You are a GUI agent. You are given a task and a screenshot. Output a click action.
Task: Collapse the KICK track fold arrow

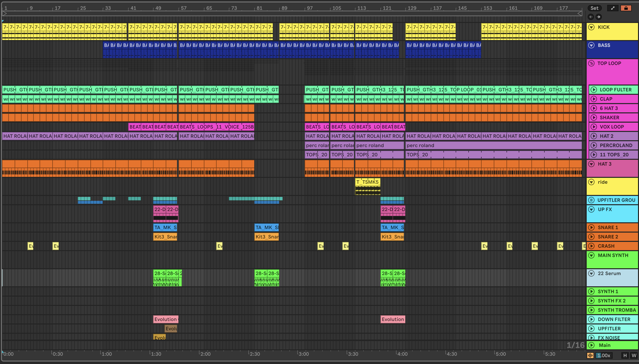click(591, 27)
